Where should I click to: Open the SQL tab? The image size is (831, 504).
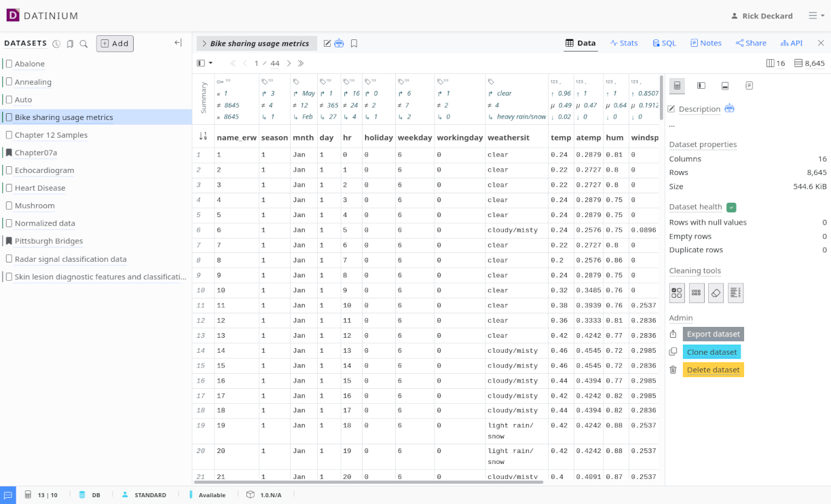click(664, 43)
